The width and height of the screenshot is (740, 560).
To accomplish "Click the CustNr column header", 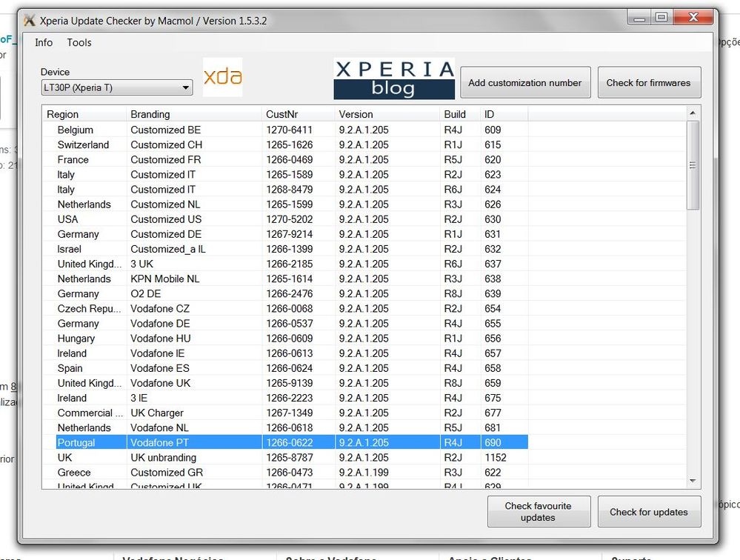I will [296, 114].
